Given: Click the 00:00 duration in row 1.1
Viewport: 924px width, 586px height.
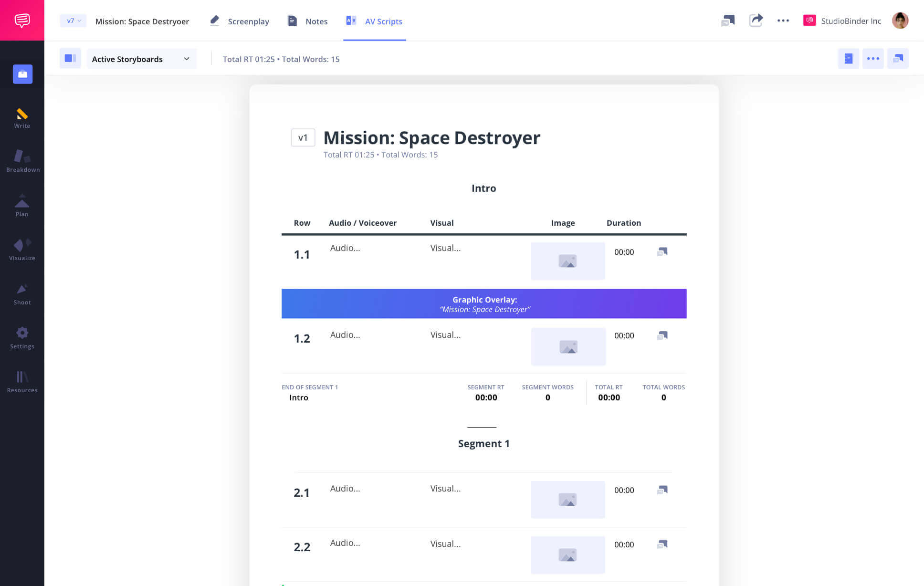Looking at the screenshot, I should point(624,252).
